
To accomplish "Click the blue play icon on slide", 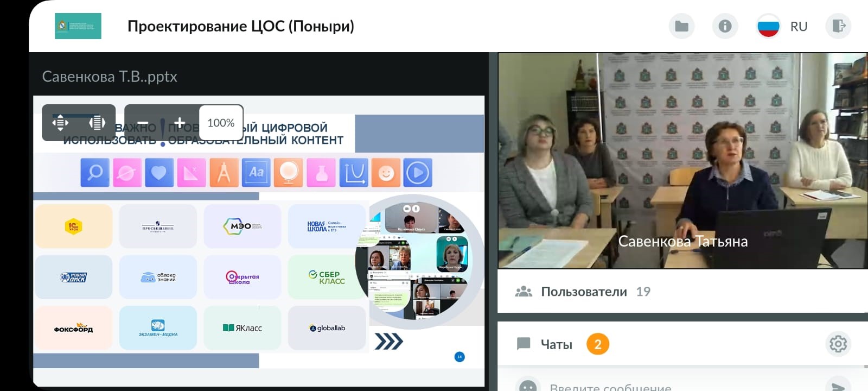I will tap(418, 173).
